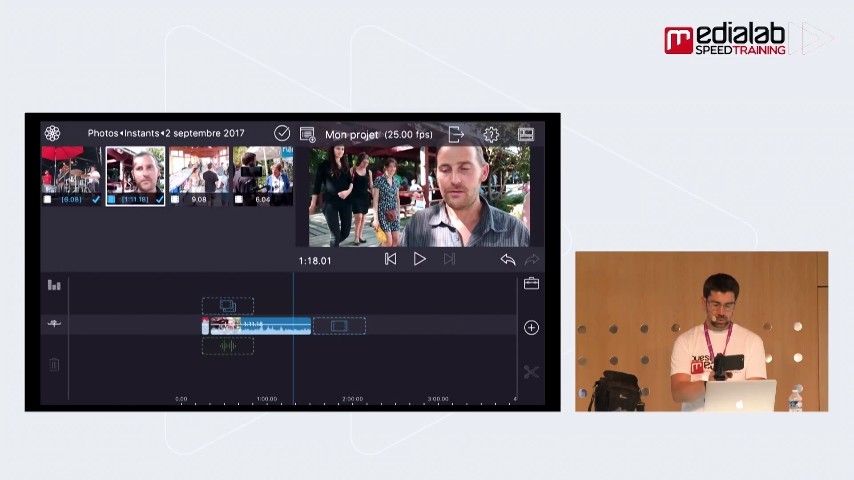The height and width of the screenshot is (480, 854).
Task: Open the add project icon
Action: (307, 134)
